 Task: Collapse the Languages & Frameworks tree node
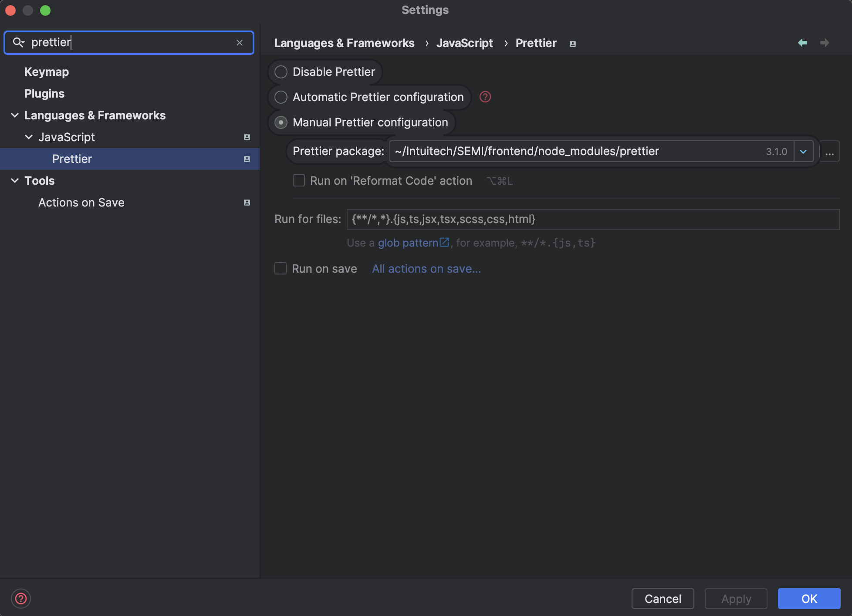click(15, 115)
